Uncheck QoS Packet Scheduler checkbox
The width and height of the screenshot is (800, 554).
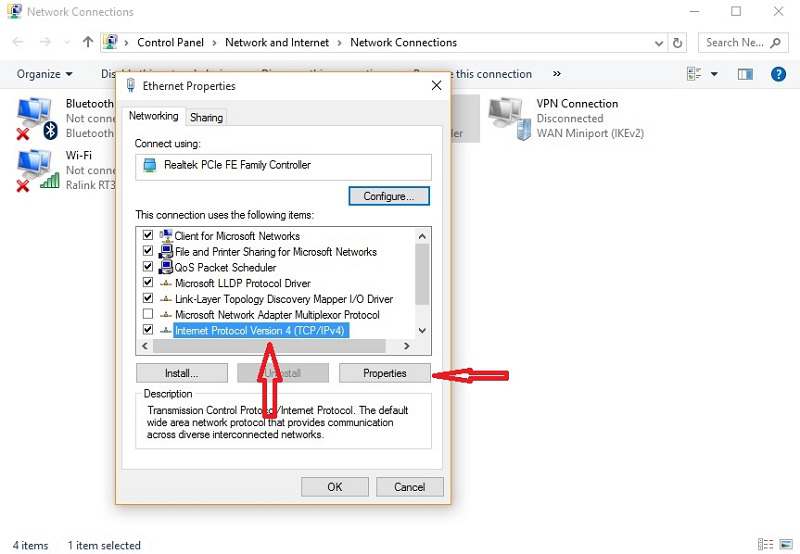148,267
